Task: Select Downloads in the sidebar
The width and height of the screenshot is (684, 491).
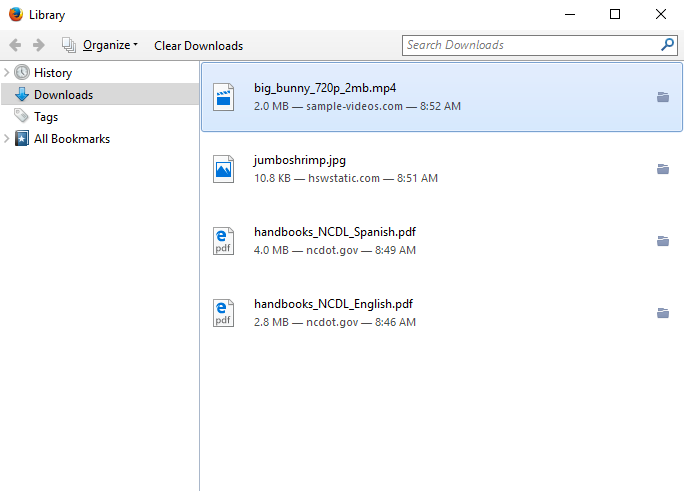Action: coord(63,95)
